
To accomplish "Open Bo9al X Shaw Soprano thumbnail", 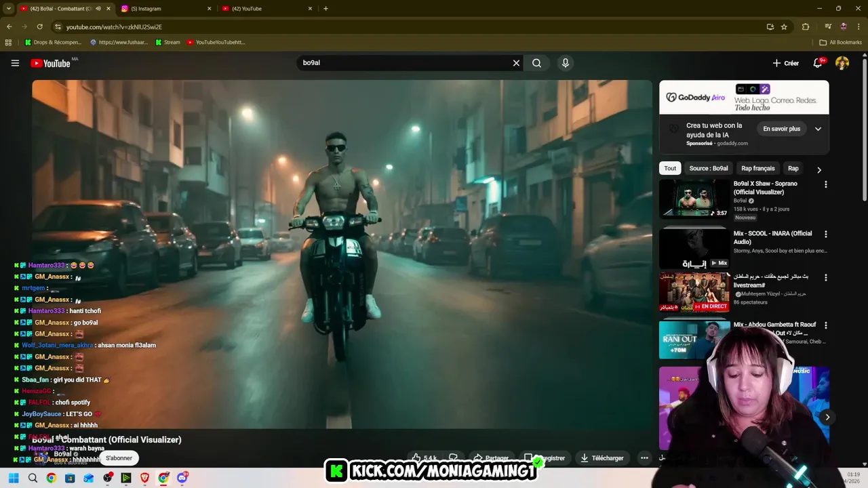I will coord(694,199).
